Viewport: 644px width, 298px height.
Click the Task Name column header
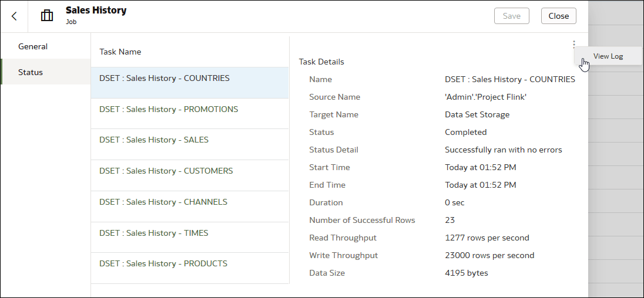point(120,52)
